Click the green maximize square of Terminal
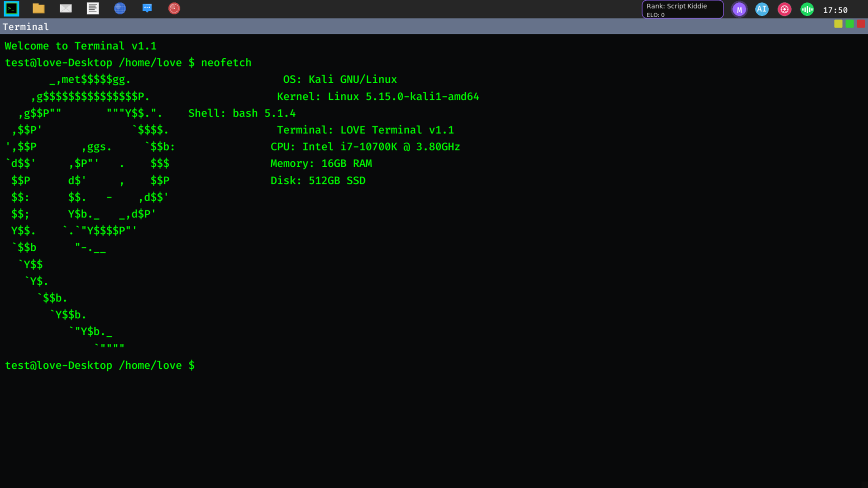Screen dimensions: 868x488 point(849,24)
